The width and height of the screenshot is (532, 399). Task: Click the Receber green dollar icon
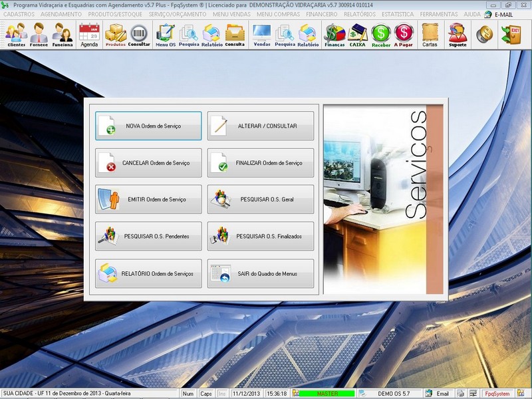coord(381,35)
